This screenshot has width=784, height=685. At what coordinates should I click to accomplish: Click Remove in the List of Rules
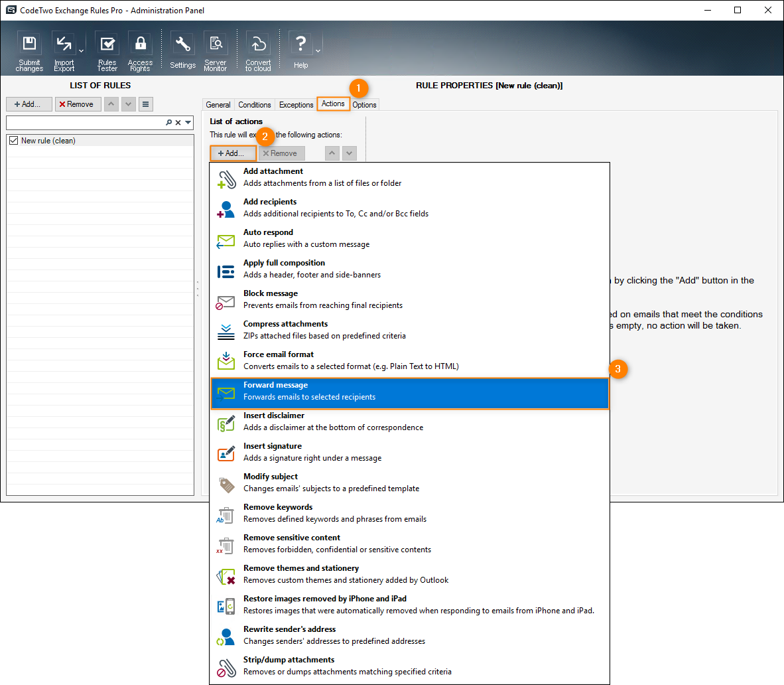[78, 104]
